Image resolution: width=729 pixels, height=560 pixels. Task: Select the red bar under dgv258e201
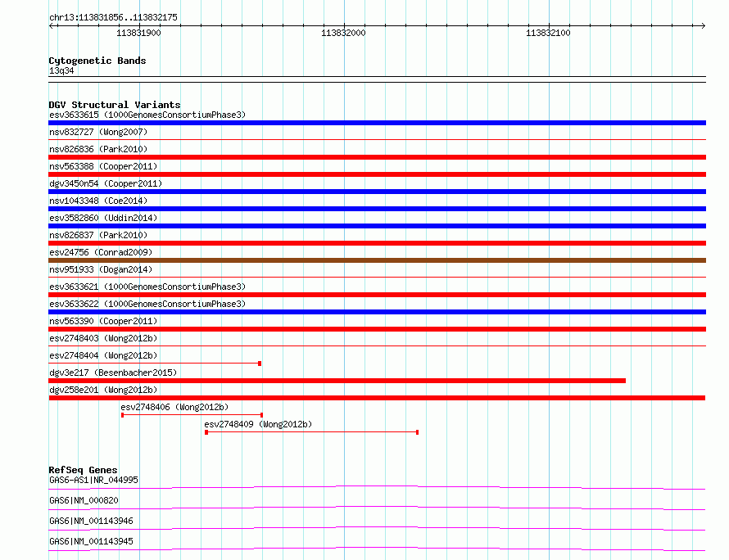pos(377,398)
